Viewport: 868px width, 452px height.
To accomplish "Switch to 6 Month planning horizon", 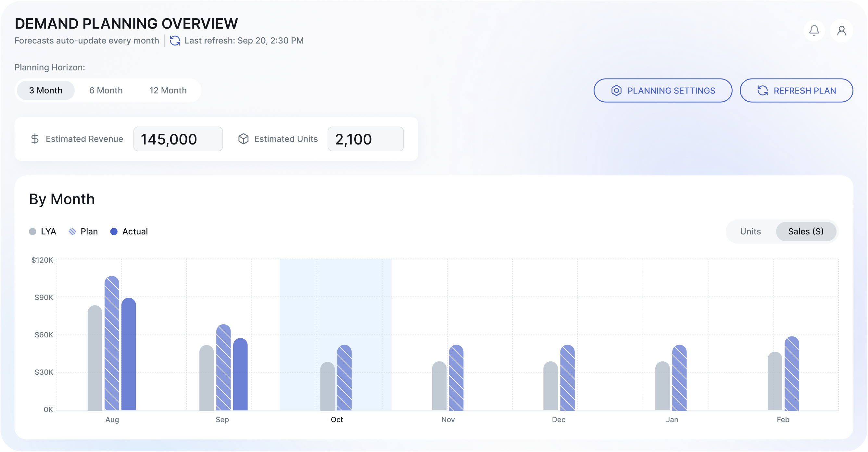I will point(106,90).
